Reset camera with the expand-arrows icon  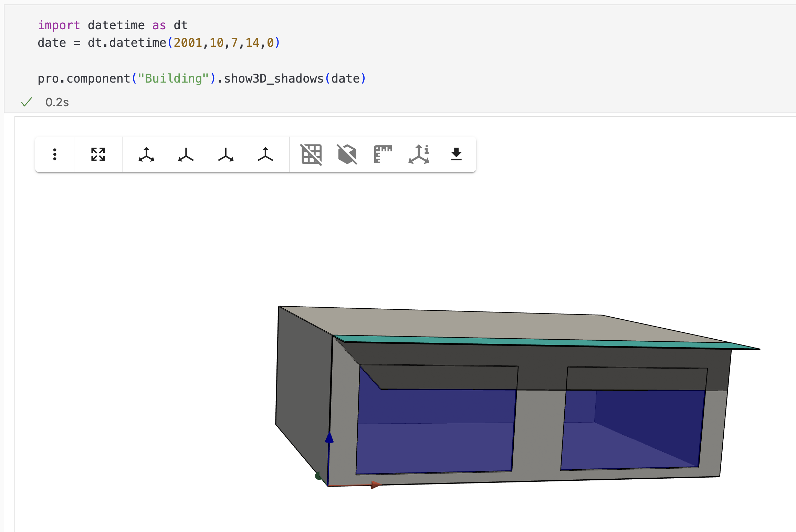[98, 154]
